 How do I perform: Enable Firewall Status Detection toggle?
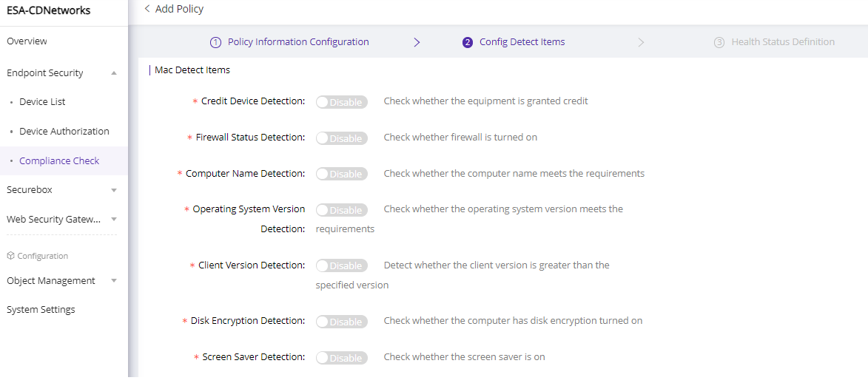pos(342,138)
